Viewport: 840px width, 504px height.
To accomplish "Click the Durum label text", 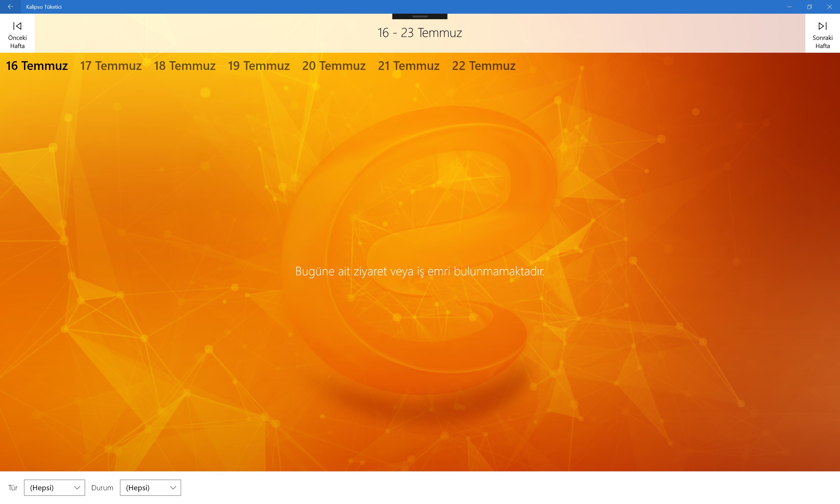I will (102, 488).
